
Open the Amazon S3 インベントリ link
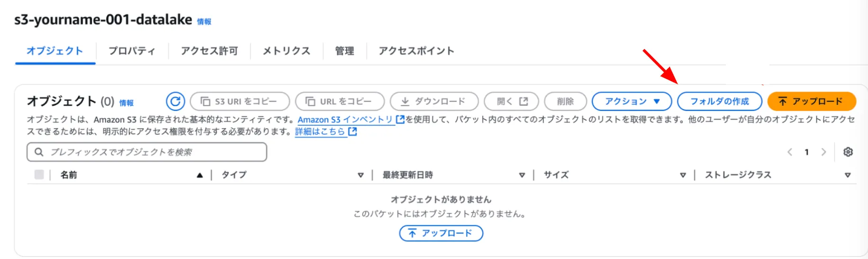pyautogui.click(x=345, y=120)
